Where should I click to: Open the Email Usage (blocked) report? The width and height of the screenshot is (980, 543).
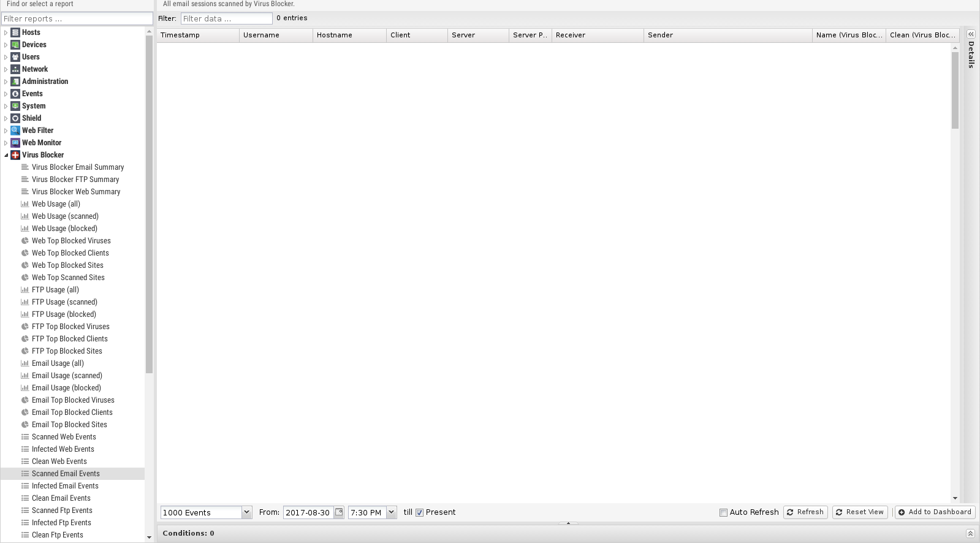pyautogui.click(x=66, y=388)
